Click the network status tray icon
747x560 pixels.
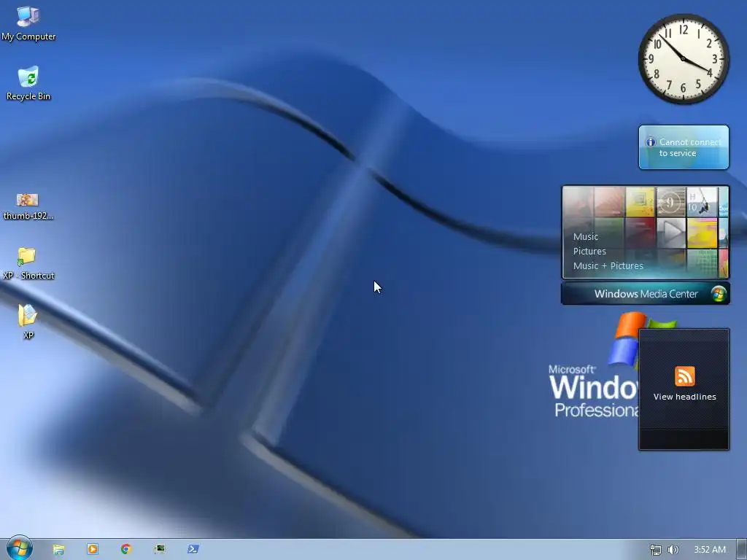click(656, 550)
